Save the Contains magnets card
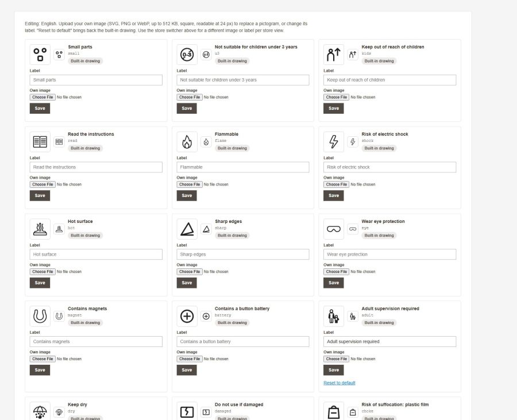Image resolution: width=517 pixels, height=420 pixels. [40, 370]
